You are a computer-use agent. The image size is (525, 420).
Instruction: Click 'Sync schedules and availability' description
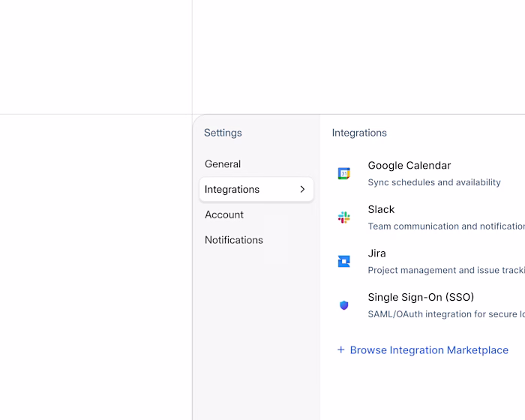[434, 182]
